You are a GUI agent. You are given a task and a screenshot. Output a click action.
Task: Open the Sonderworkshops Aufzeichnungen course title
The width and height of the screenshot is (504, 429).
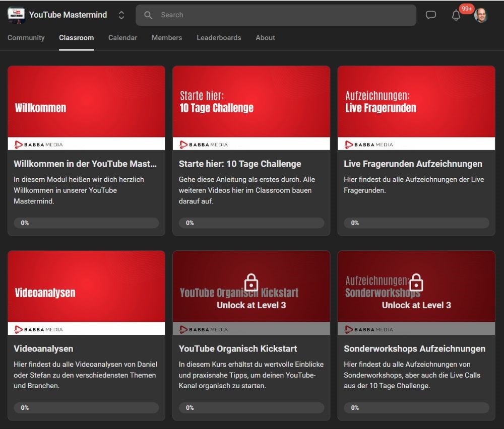pyautogui.click(x=416, y=349)
